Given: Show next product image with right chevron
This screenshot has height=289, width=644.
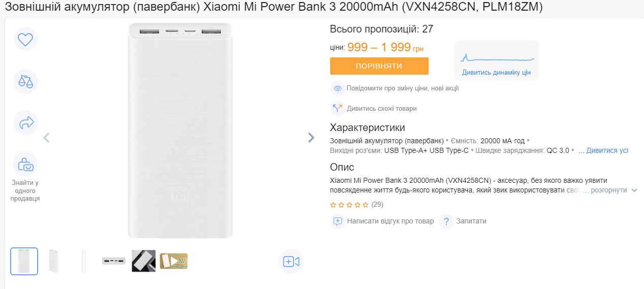Looking at the screenshot, I should tap(311, 138).
